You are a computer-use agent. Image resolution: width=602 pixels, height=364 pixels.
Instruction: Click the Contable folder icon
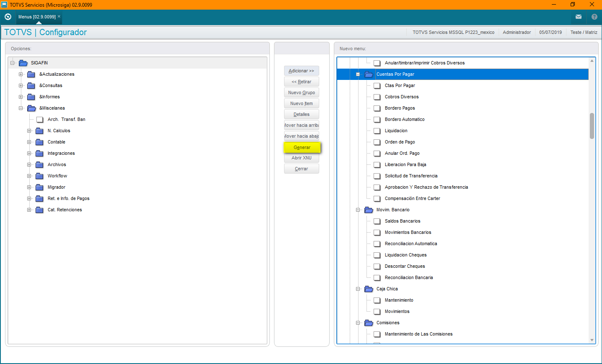39,142
